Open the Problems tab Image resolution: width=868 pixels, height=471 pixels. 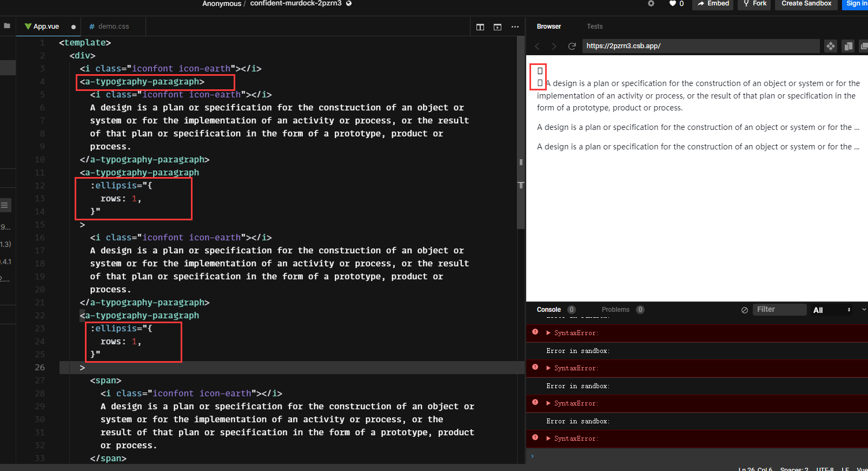[x=615, y=310]
